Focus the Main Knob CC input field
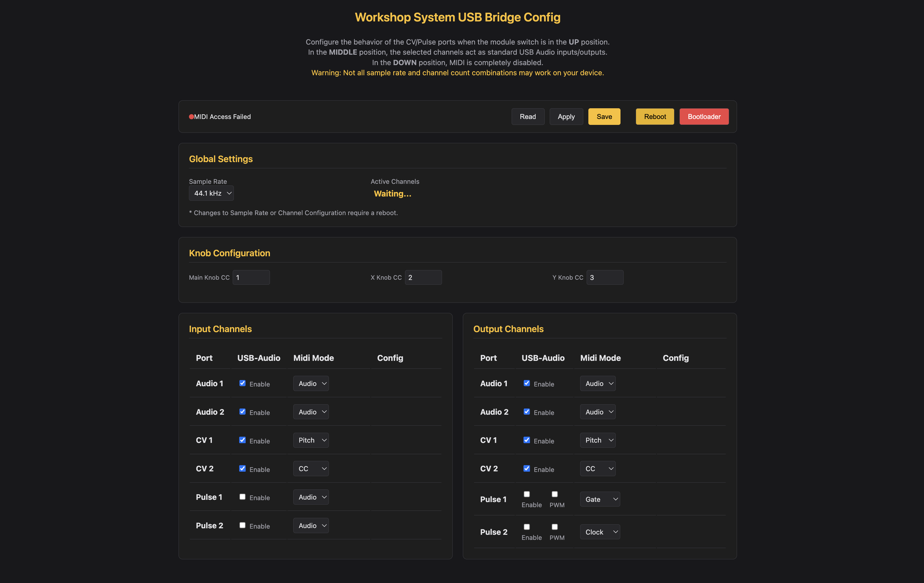Screen dimensions: 924x583 coord(251,277)
